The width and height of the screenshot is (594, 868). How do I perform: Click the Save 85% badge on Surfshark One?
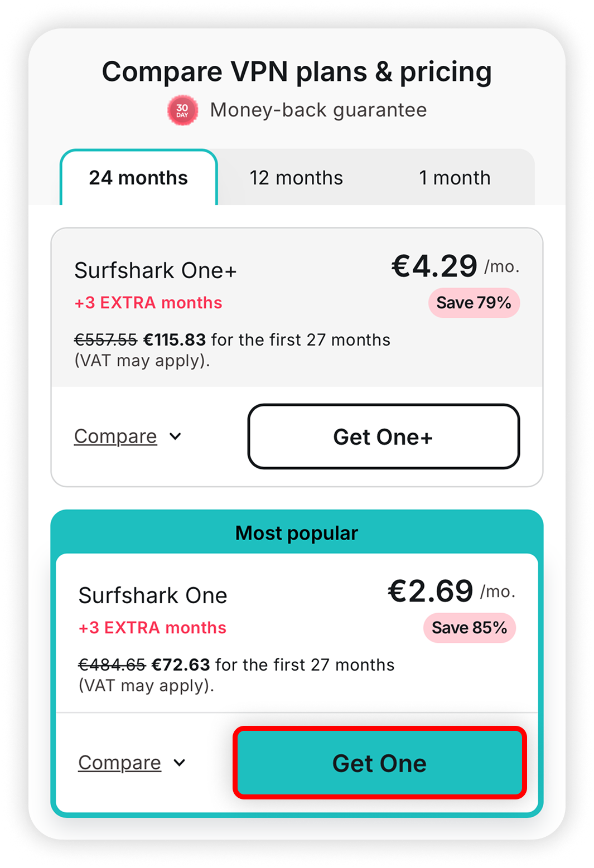pos(469,628)
